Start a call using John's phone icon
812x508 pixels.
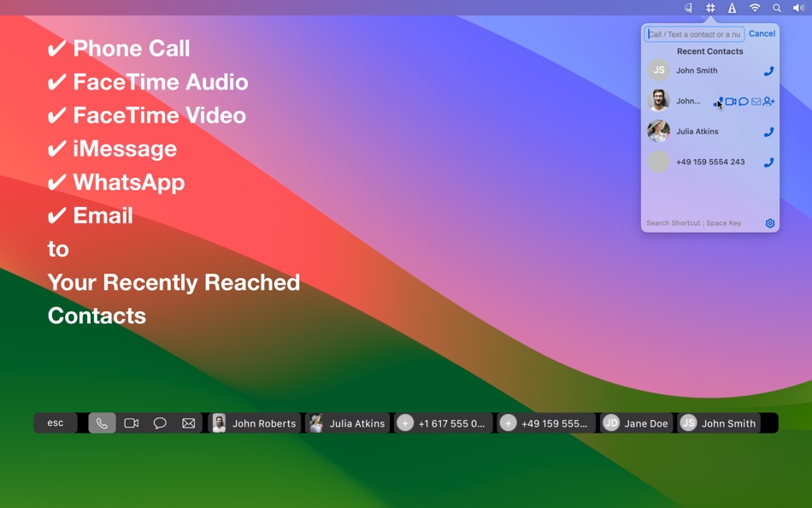click(718, 102)
